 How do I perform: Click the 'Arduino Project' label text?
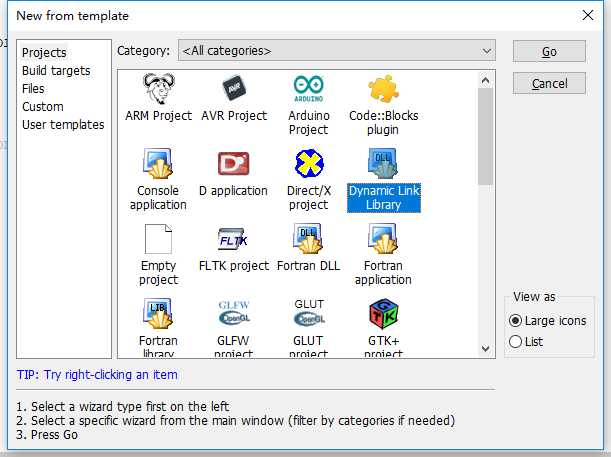click(309, 122)
